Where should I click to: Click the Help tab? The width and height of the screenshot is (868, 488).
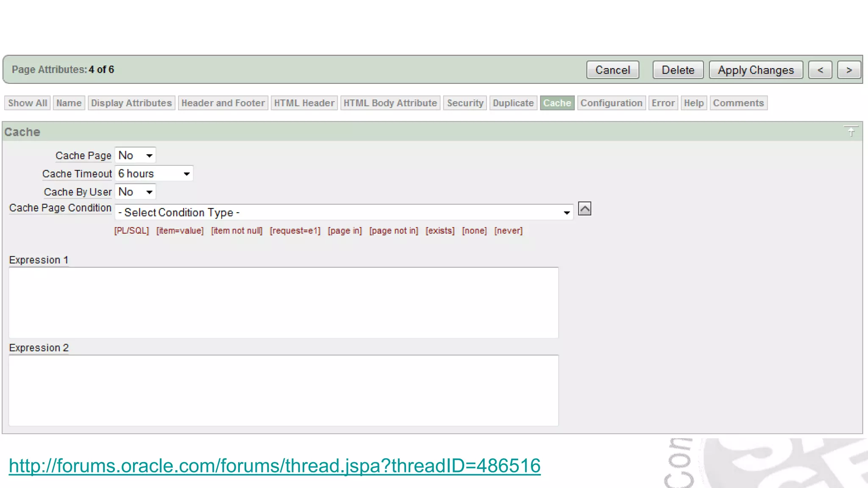coord(693,103)
